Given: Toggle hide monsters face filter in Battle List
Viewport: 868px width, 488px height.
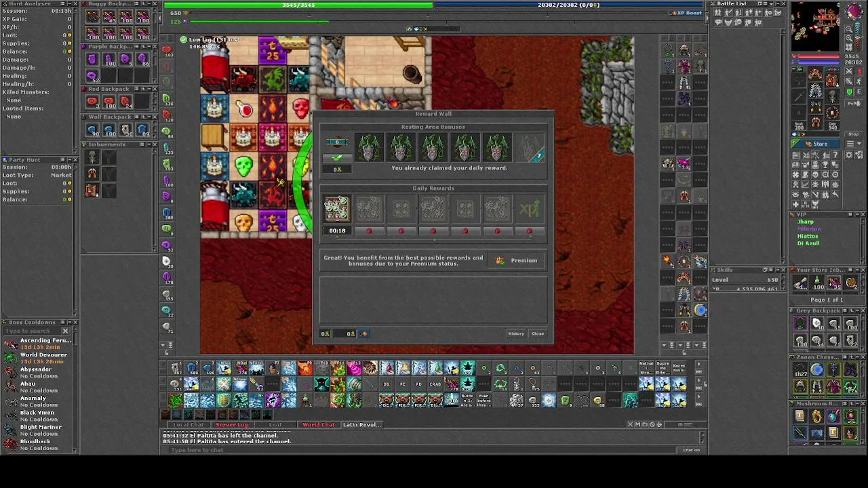Looking at the screenshot, I should pyautogui.click(x=728, y=22).
